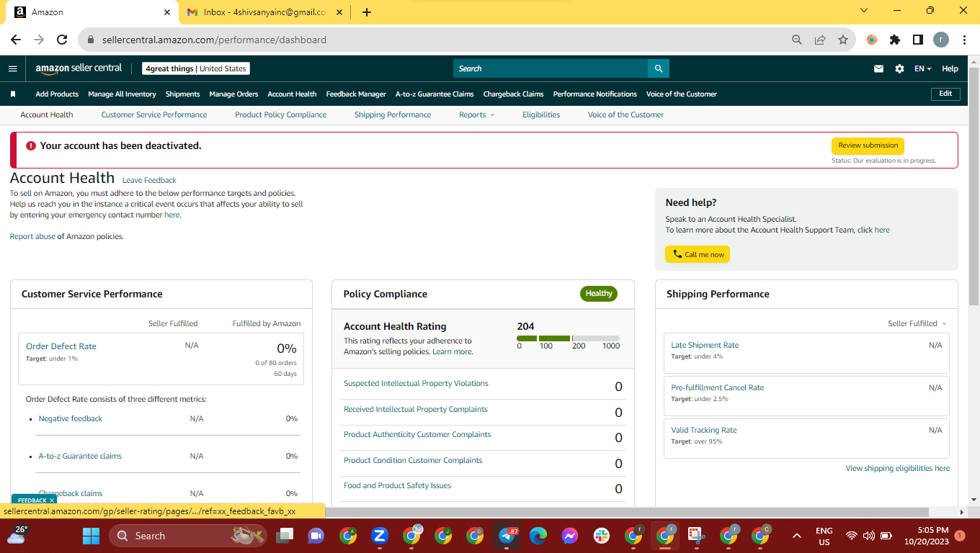Click the search magnifier button

tap(659, 68)
